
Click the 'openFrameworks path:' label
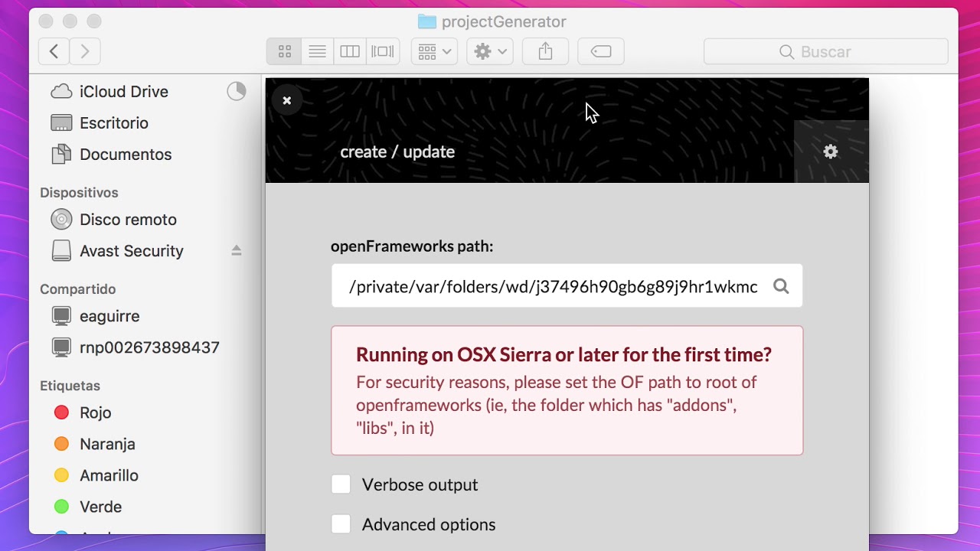412,246
